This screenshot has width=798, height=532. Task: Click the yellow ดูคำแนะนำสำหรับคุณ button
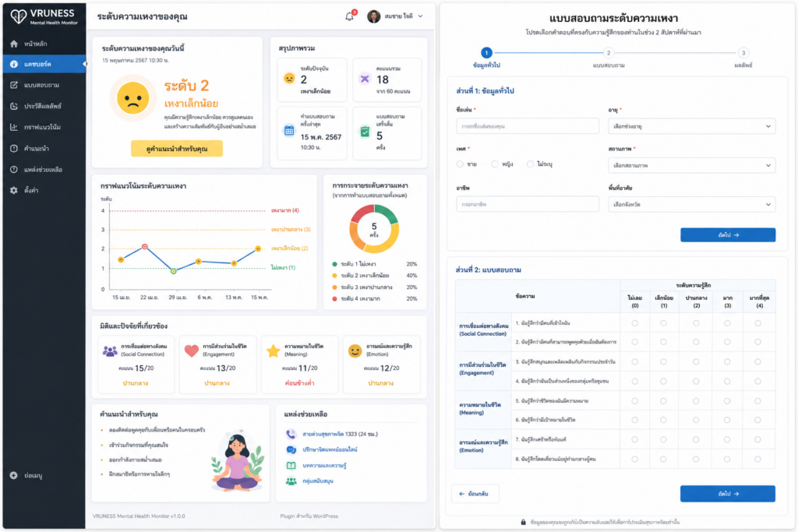pyautogui.click(x=177, y=149)
